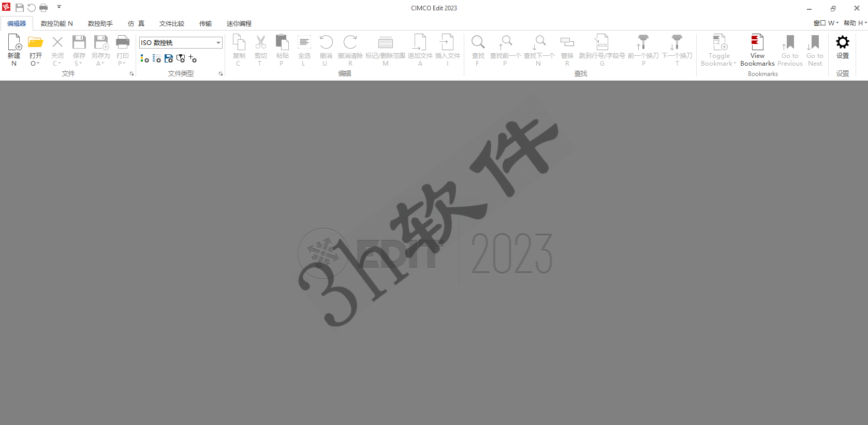
Task: Click the 跳到行号/字段号 goto line icon
Action: 601,42
